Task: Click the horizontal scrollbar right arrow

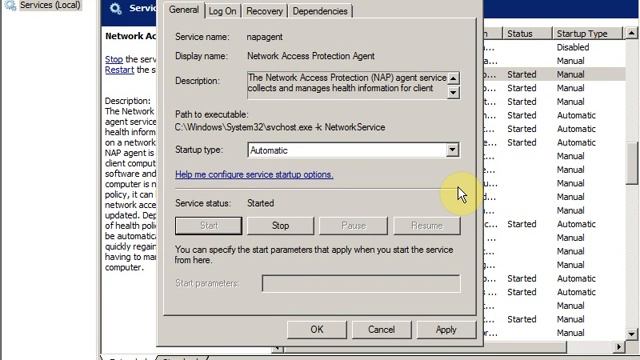Action: [x=619, y=347]
